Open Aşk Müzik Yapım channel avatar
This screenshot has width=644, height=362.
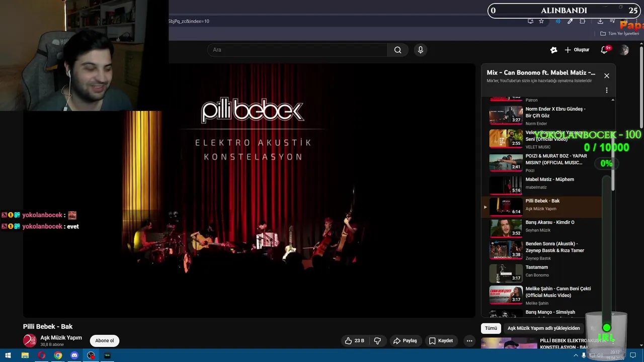coord(30,340)
